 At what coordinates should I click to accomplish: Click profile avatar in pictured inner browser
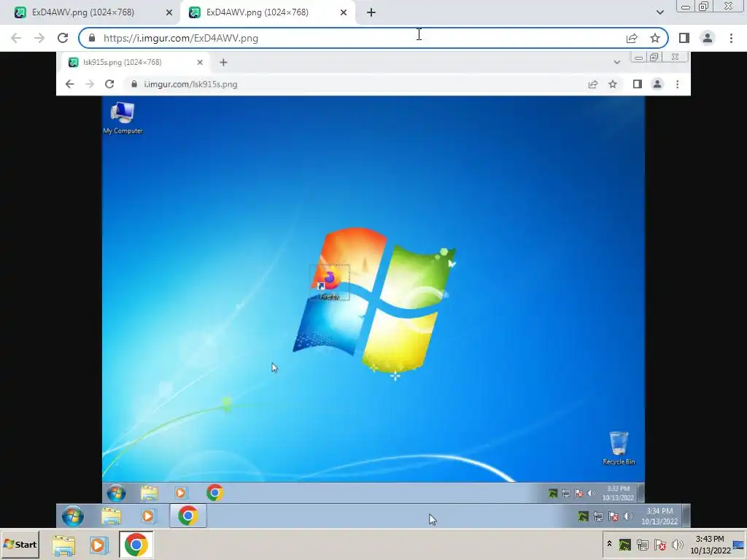click(657, 85)
